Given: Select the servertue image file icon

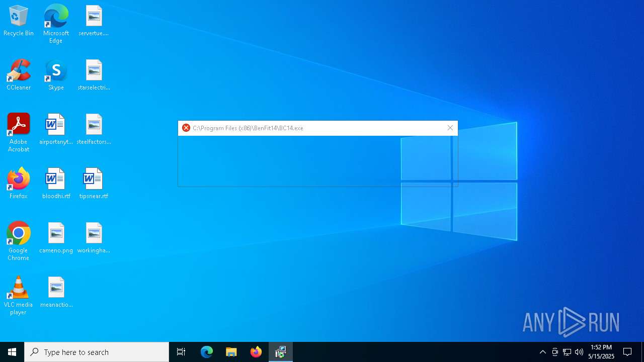Looking at the screenshot, I should (x=94, y=21).
